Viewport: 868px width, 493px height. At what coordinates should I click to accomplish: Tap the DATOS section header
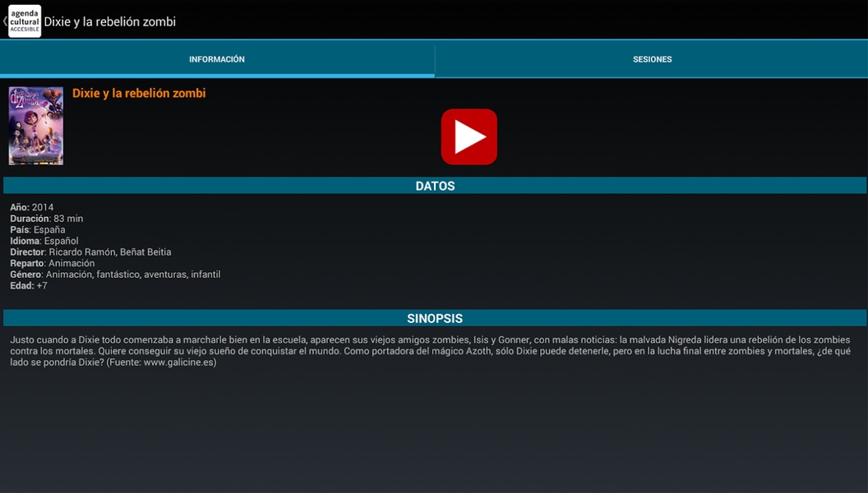[435, 186]
